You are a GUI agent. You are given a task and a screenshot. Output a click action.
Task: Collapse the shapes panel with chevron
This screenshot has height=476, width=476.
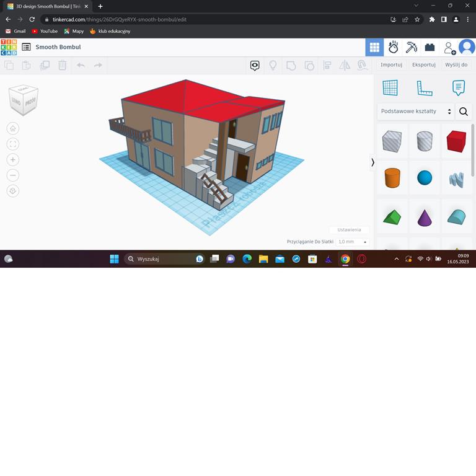[x=372, y=162]
